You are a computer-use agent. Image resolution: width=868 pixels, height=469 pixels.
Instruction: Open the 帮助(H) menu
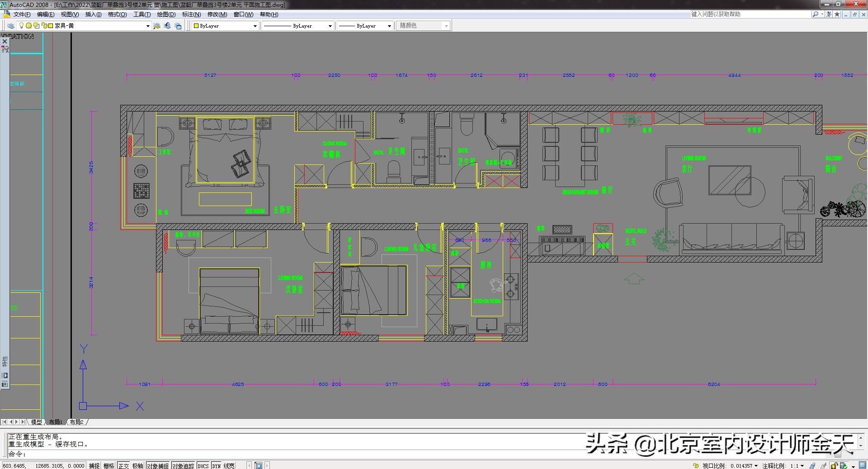[x=269, y=14]
